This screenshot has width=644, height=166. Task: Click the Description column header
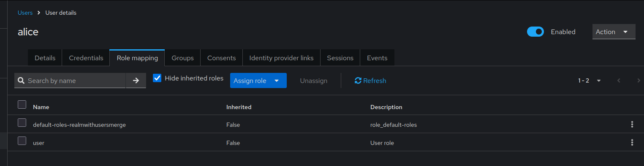tap(386, 107)
